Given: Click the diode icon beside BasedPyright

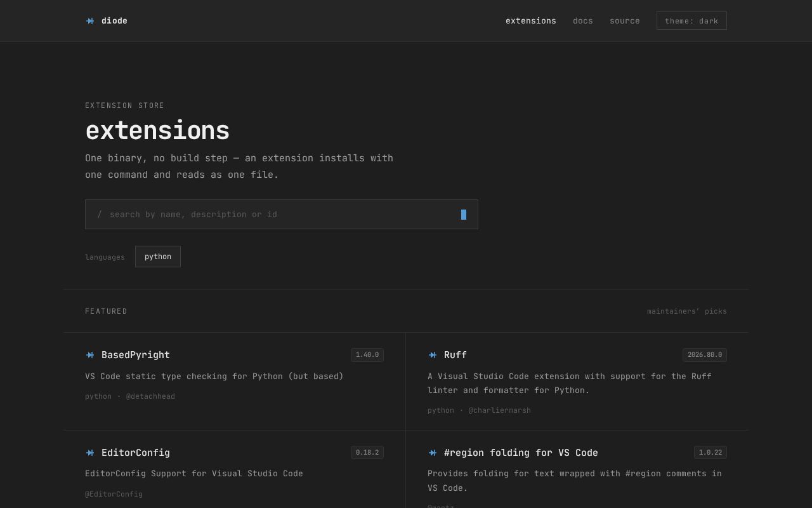Looking at the screenshot, I should click(x=90, y=355).
